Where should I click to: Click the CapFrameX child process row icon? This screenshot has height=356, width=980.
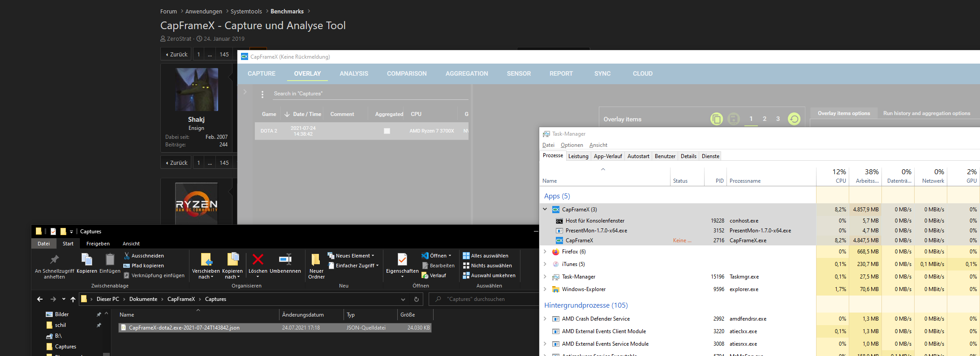(x=559, y=240)
